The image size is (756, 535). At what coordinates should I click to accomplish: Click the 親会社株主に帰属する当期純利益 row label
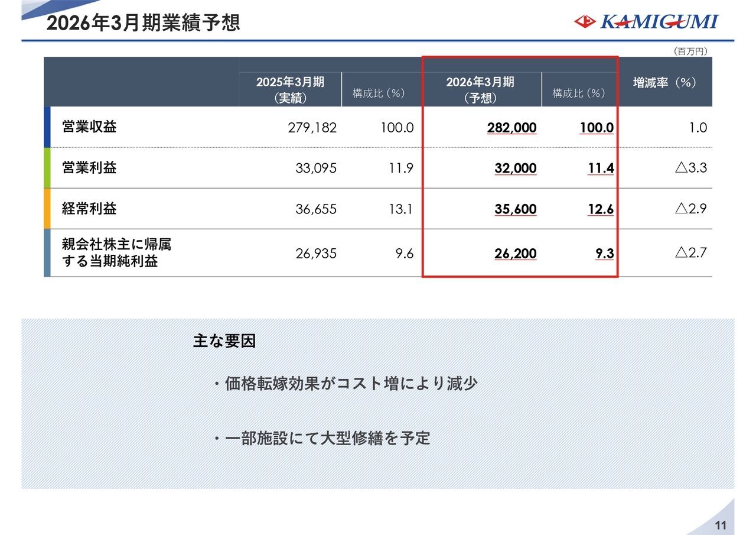[116, 253]
